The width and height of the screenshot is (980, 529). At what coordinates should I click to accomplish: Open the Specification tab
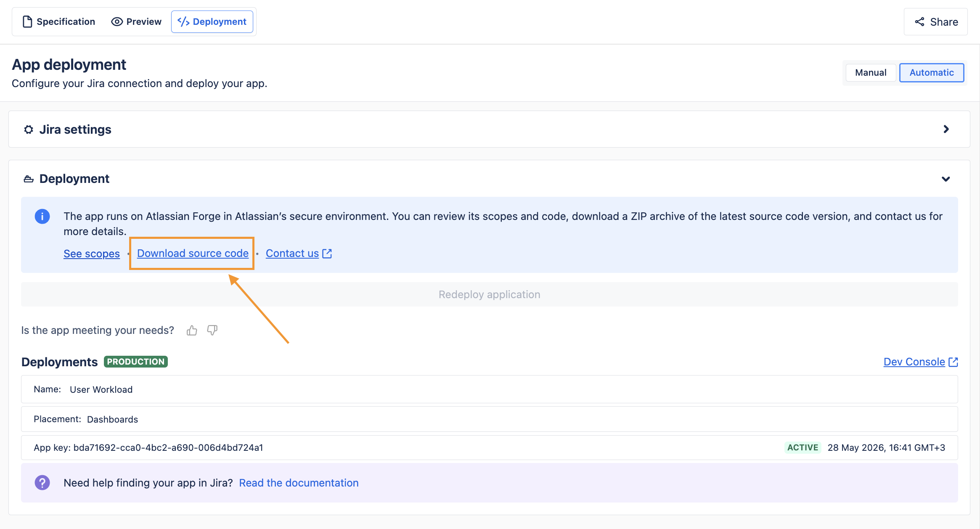coord(59,22)
